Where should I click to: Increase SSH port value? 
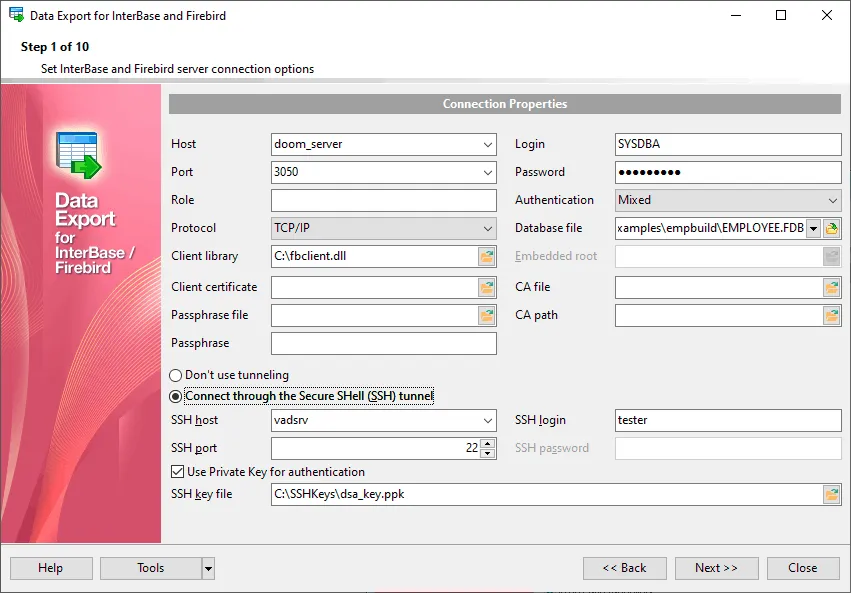click(488, 443)
